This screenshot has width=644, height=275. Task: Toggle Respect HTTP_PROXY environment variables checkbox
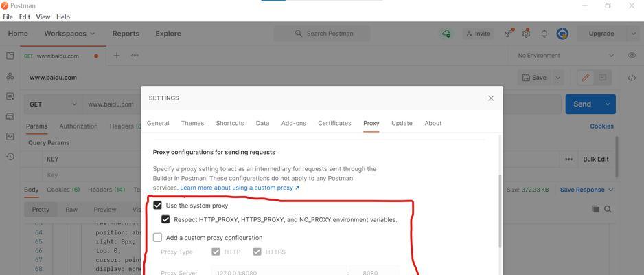pos(165,219)
